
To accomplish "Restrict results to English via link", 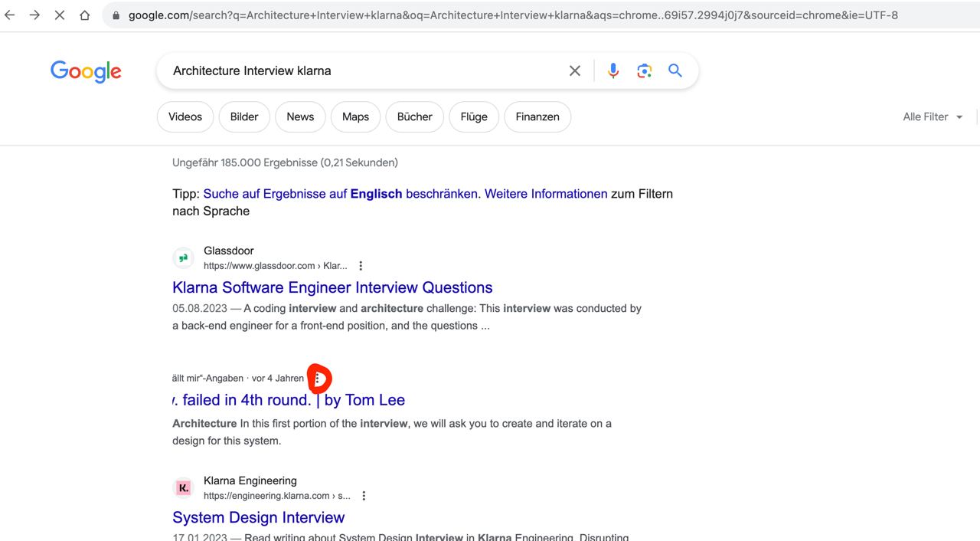I will coord(341,194).
